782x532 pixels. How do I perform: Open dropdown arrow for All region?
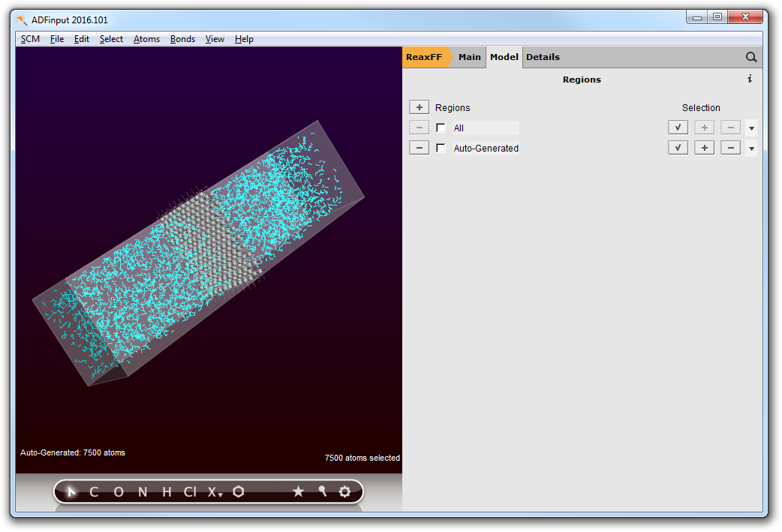coord(751,128)
